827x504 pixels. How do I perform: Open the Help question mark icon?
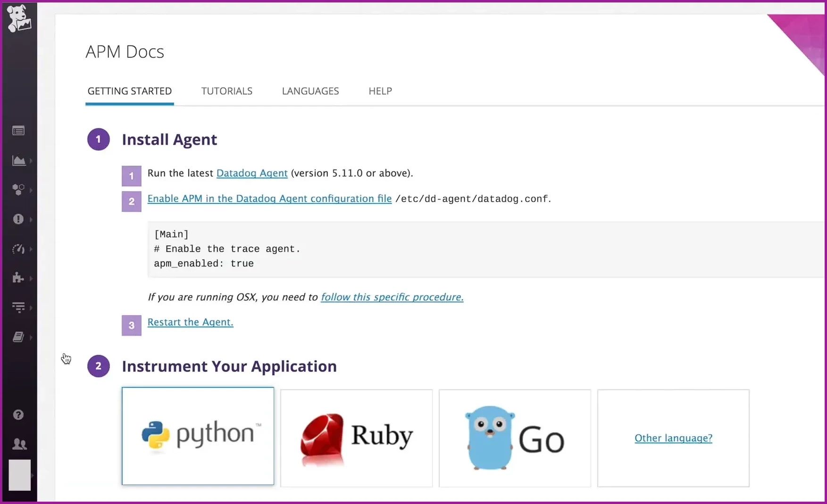tap(18, 414)
